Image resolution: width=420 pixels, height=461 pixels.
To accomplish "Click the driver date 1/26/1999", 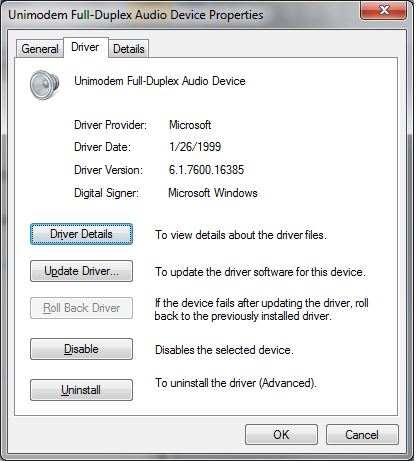I will click(195, 147).
